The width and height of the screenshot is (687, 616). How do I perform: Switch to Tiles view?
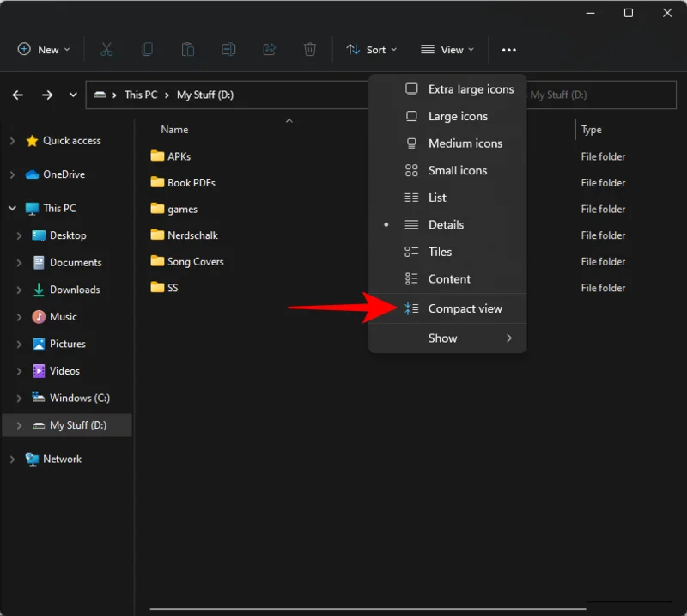(x=441, y=251)
